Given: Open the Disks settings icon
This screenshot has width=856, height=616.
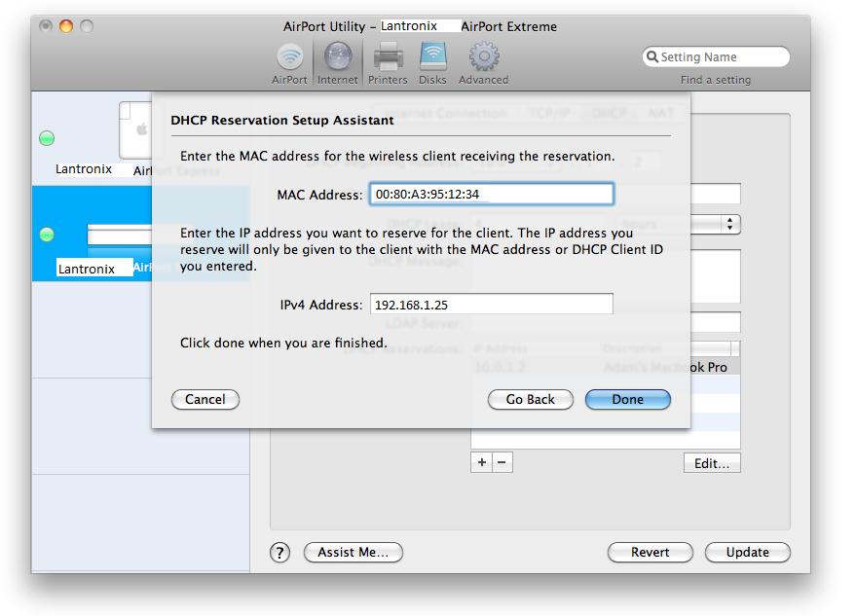Looking at the screenshot, I should pyautogui.click(x=432, y=63).
